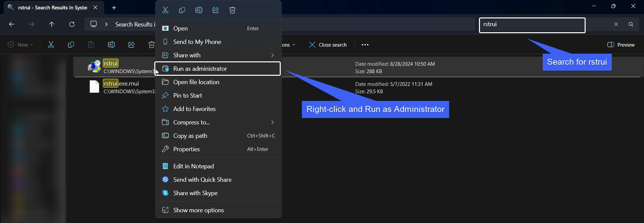Screen dimensions: 644x223
Task: Click the rstrui application icon thumbnail
Action: [x=94, y=66]
